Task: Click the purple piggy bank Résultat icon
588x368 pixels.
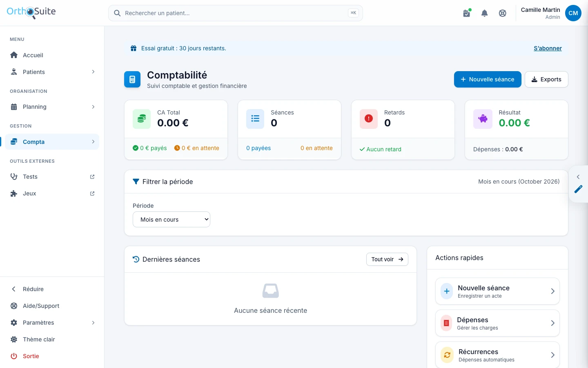Action: tap(483, 119)
